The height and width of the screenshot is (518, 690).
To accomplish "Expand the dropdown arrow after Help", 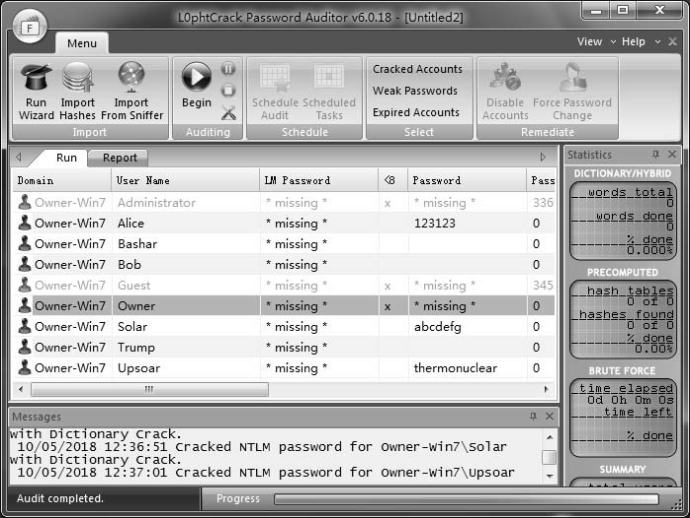I will (657, 42).
